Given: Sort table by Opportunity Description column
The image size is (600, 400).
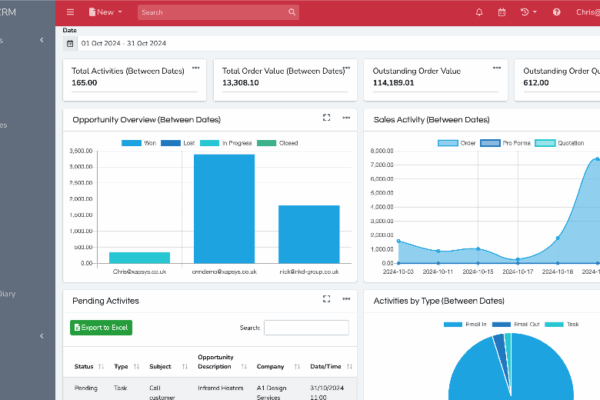Looking at the screenshot, I should point(222,362).
